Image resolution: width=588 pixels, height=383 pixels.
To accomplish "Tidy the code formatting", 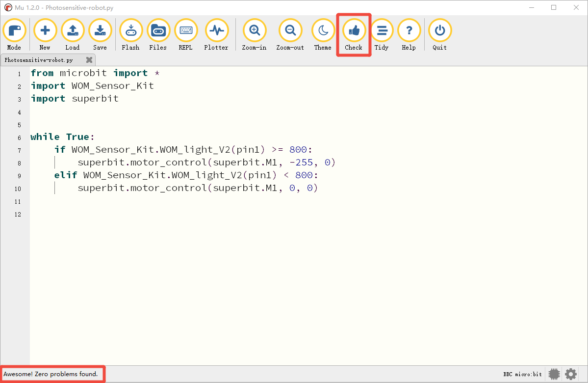I will pyautogui.click(x=382, y=34).
